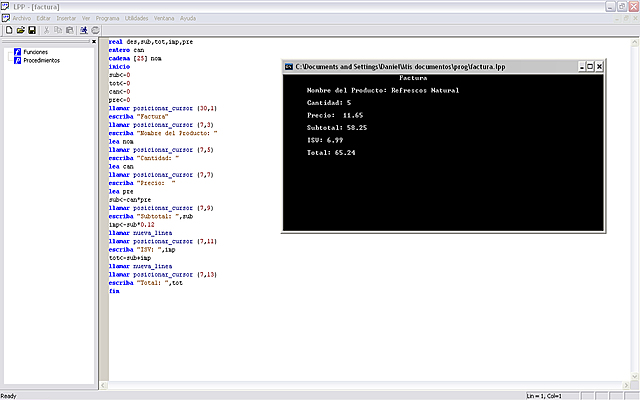
Task: Open the Archivo menu
Action: 22,18
